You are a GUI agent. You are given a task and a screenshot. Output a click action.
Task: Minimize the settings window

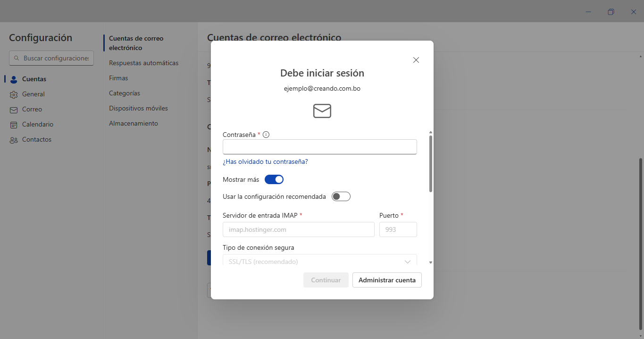click(588, 12)
